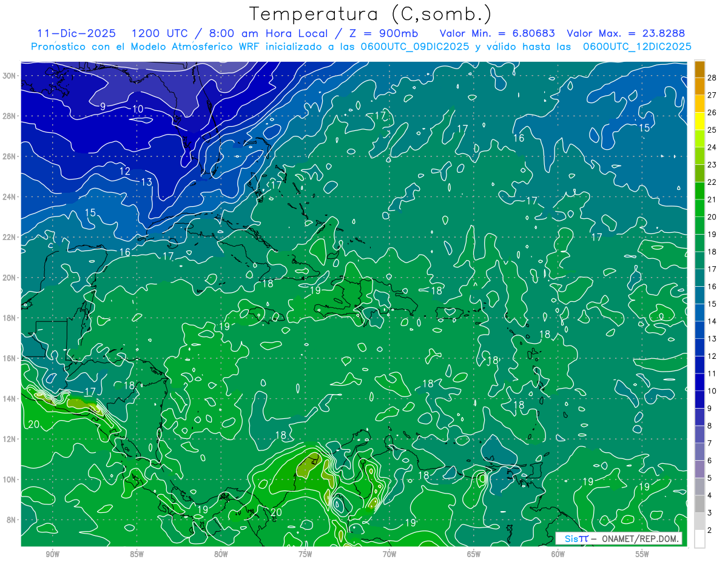Click the colorbar legend value '7'
This screenshot has width=728, height=562.
tap(709, 443)
